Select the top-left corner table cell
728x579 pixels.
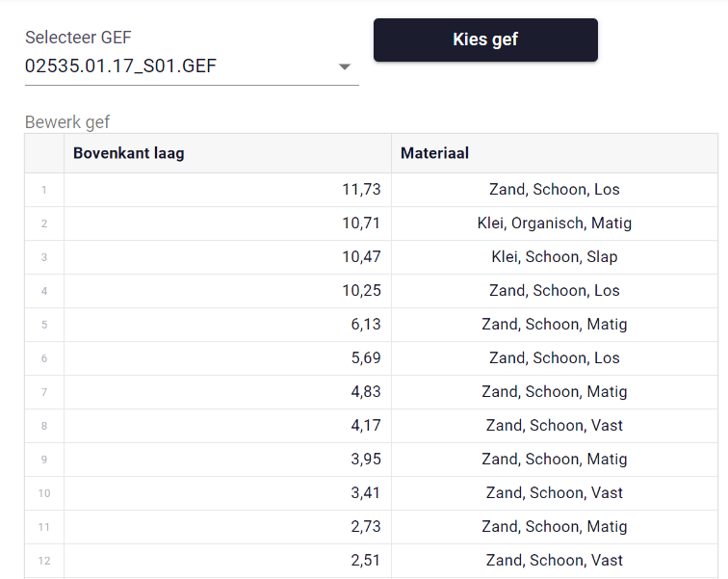click(44, 153)
